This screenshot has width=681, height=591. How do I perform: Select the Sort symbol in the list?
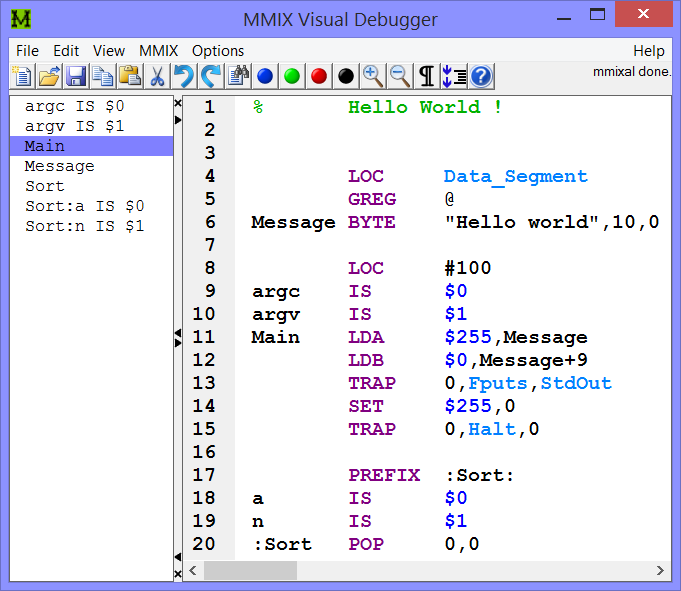[x=91, y=186]
